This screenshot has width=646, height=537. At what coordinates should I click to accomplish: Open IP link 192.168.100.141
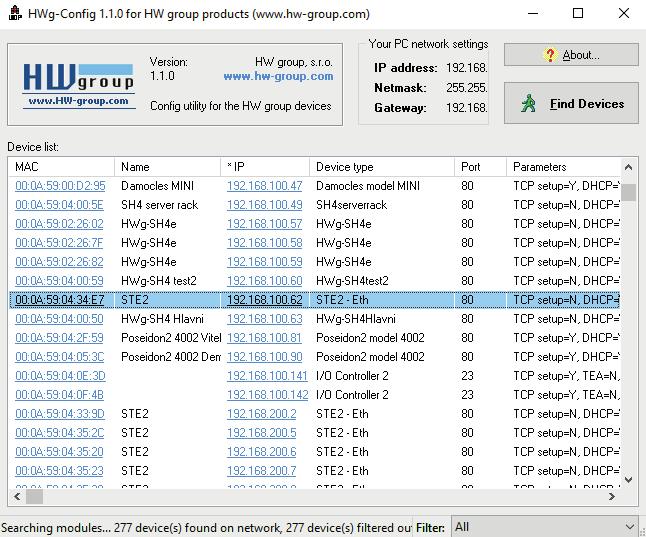pyautogui.click(x=267, y=375)
